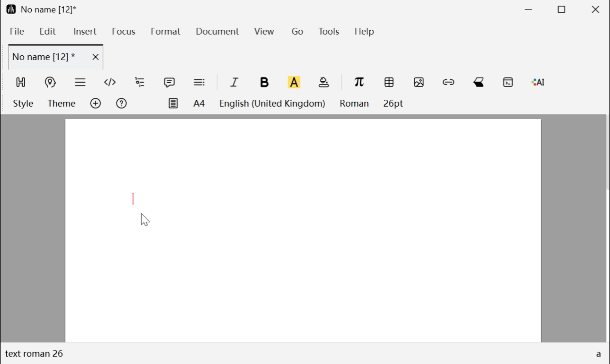Click the terminal session icon

tap(508, 82)
